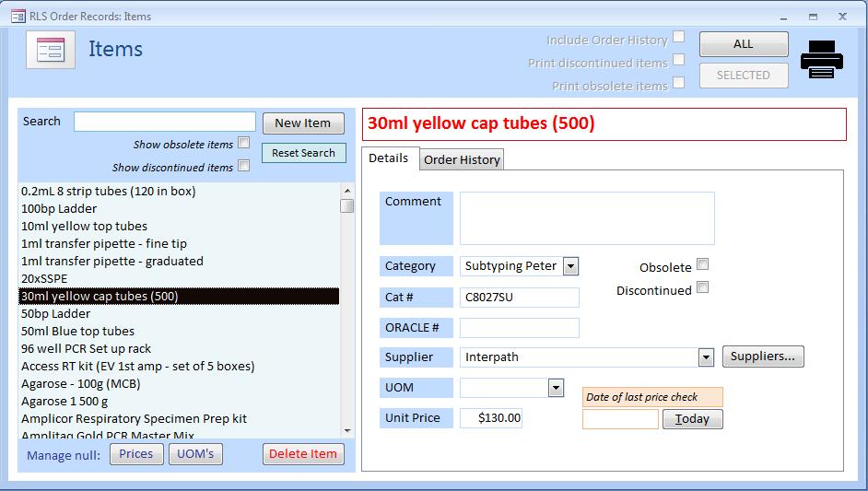Screen dimensions: 868x491
Task: Open the Category dropdown
Action: tap(570, 266)
